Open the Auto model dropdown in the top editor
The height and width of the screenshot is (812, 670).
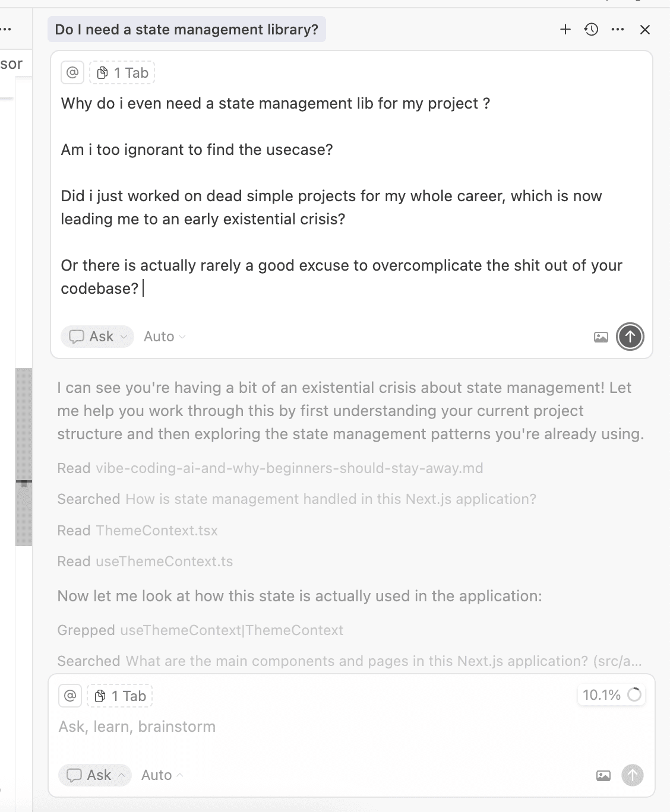pyautogui.click(x=165, y=337)
